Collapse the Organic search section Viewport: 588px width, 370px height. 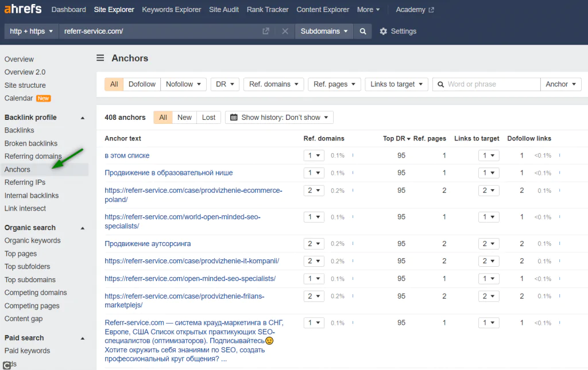coord(83,228)
